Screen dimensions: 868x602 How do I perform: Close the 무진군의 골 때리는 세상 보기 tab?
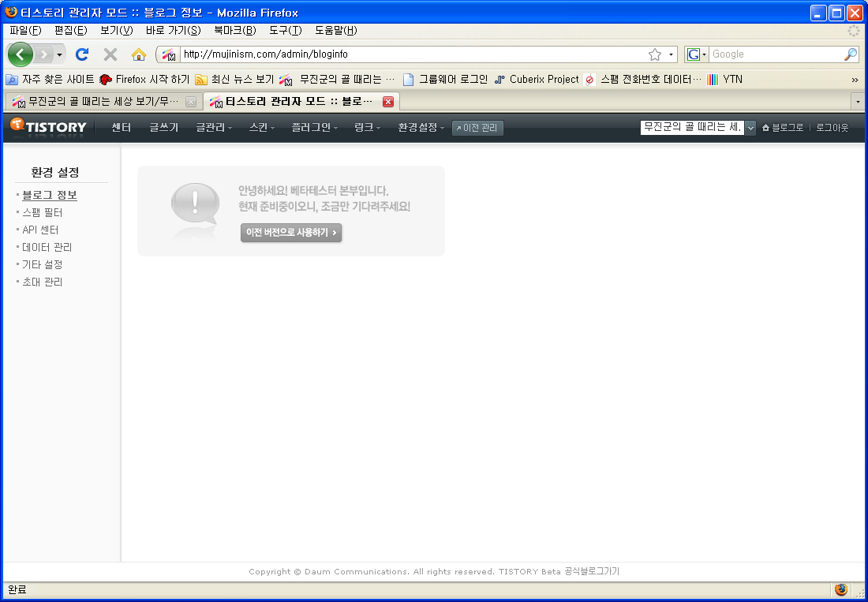coord(190,102)
